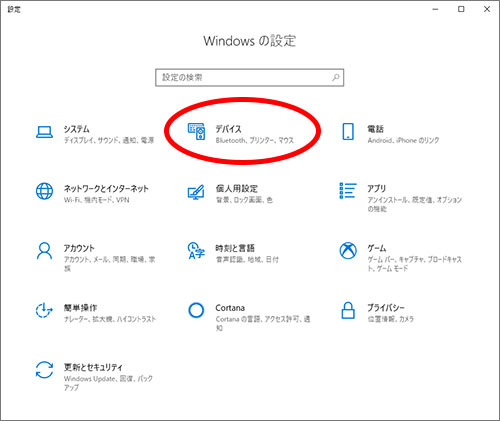
Task: Select the Cortana heading
Action: click(x=230, y=308)
